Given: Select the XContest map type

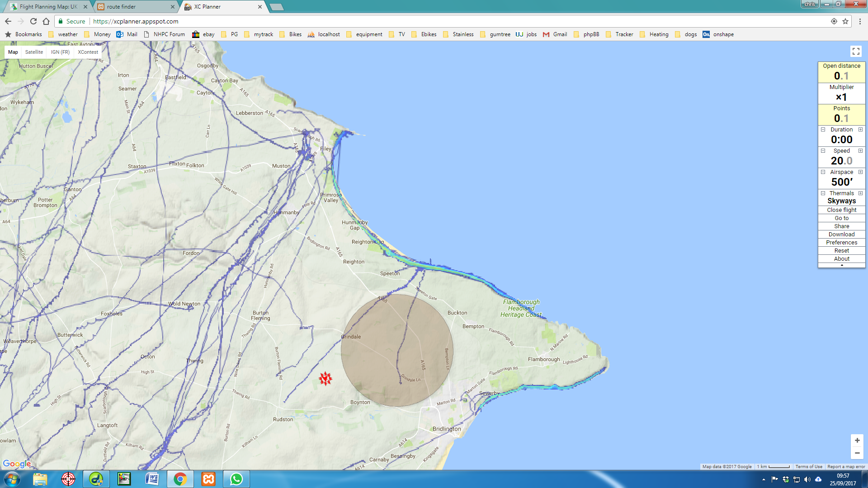Looking at the screenshot, I should tap(88, 52).
